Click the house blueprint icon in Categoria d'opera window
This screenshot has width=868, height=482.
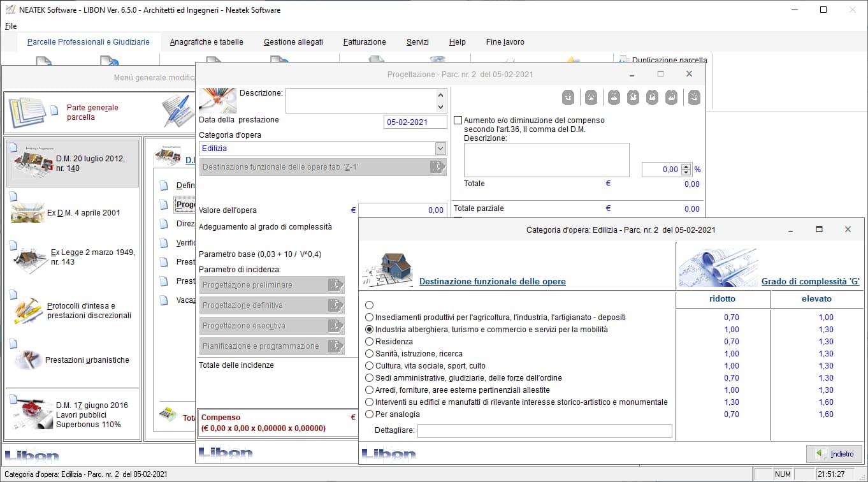pyautogui.click(x=387, y=269)
